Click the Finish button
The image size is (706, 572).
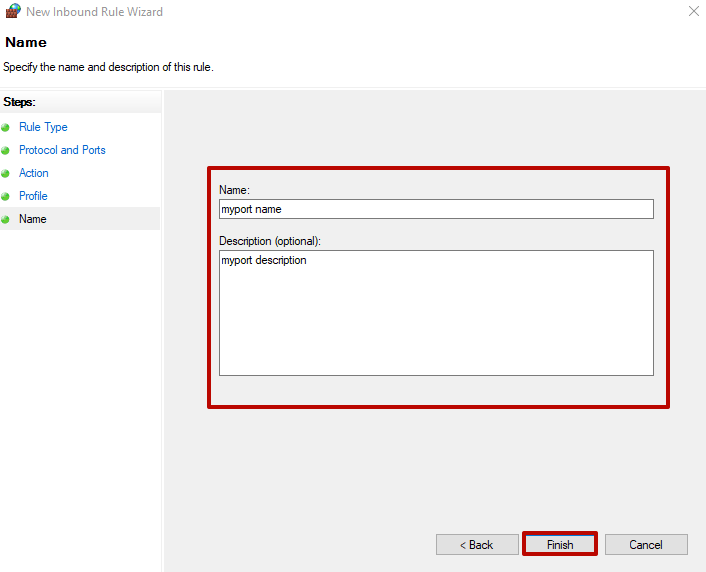(x=560, y=544)
